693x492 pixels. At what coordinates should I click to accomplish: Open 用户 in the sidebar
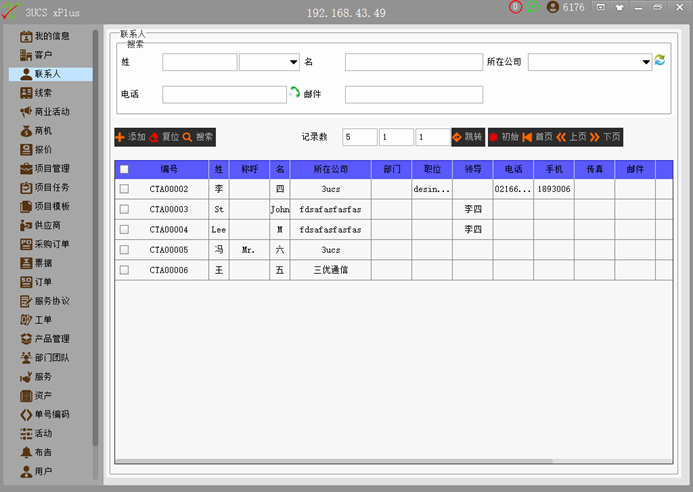point(36,471)
